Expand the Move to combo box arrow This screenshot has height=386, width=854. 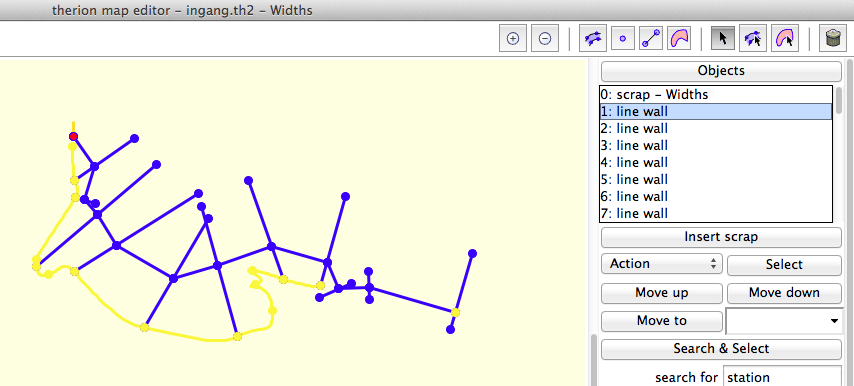(834, 321)
